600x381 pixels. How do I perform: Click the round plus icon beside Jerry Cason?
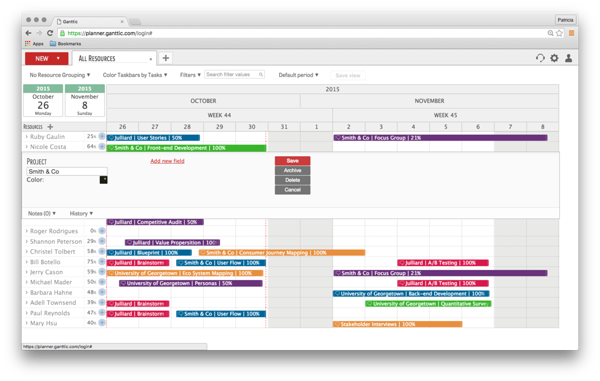(102, 272)
